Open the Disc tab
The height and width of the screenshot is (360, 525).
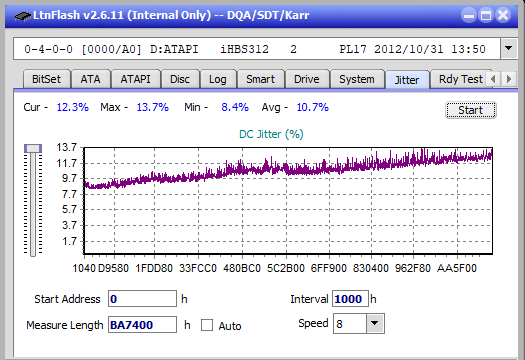(180, 79)
